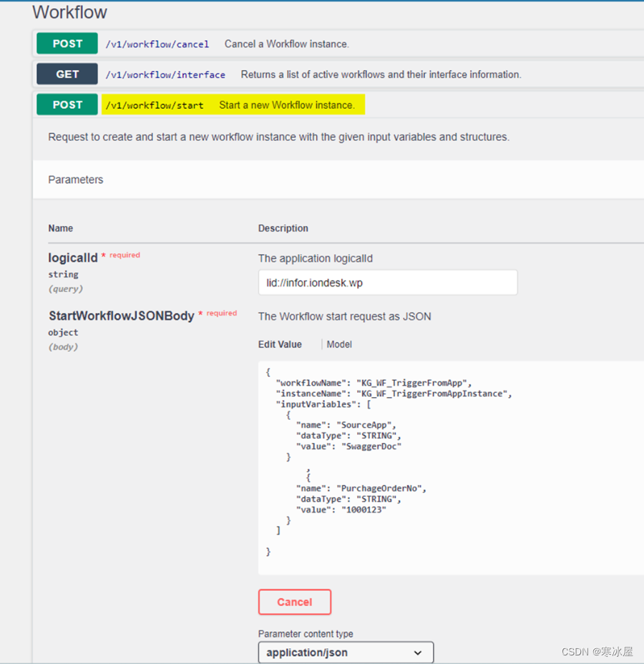Screen dimensions: 644x664
Task: Click the GET badge on /v1/workflow/interface
Action: 67,74
